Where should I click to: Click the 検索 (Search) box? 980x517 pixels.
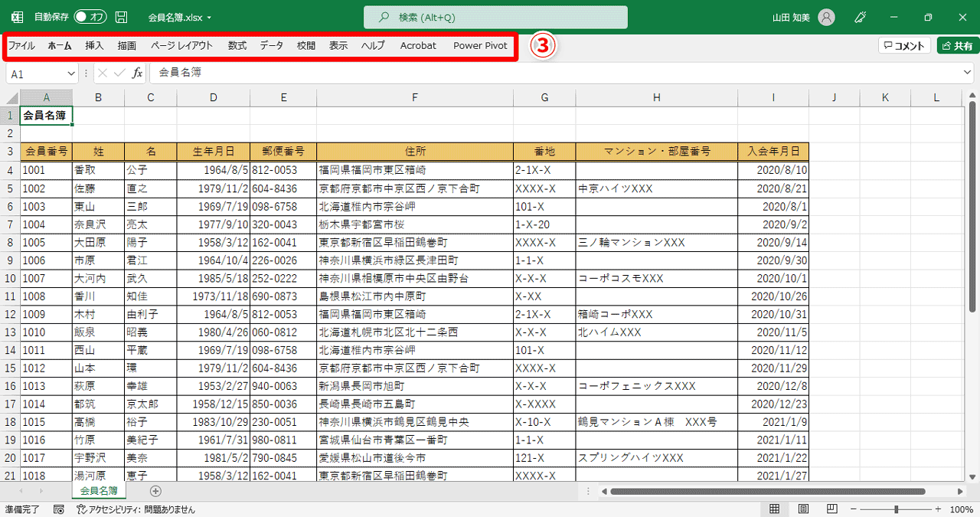click(x=495, y=16)
